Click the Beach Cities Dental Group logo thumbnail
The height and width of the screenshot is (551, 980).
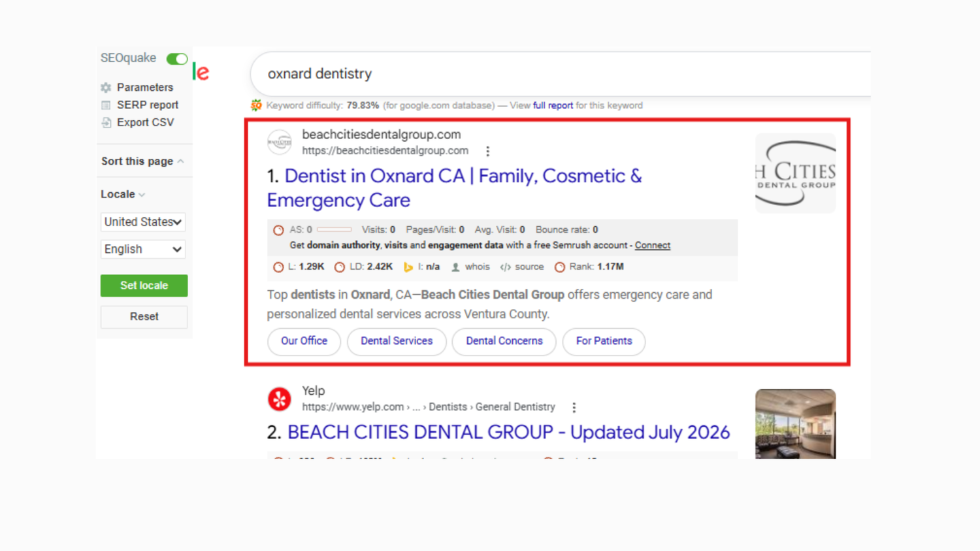click(x=796, y=173)
